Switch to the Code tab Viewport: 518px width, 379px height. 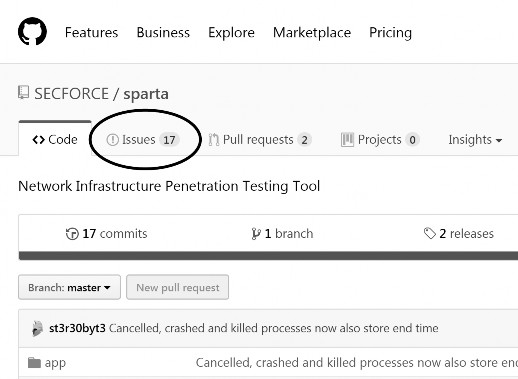[55, 139]
